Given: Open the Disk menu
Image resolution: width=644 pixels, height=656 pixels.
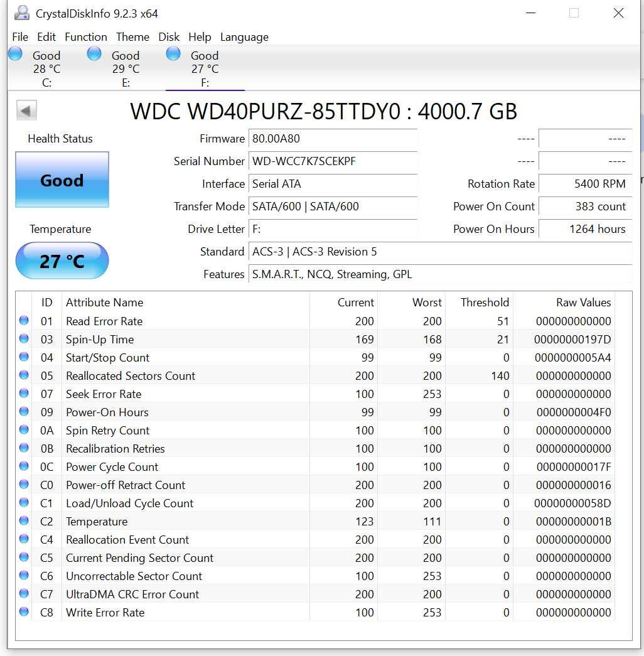Looking at the screenshot, I should (169, 37).
